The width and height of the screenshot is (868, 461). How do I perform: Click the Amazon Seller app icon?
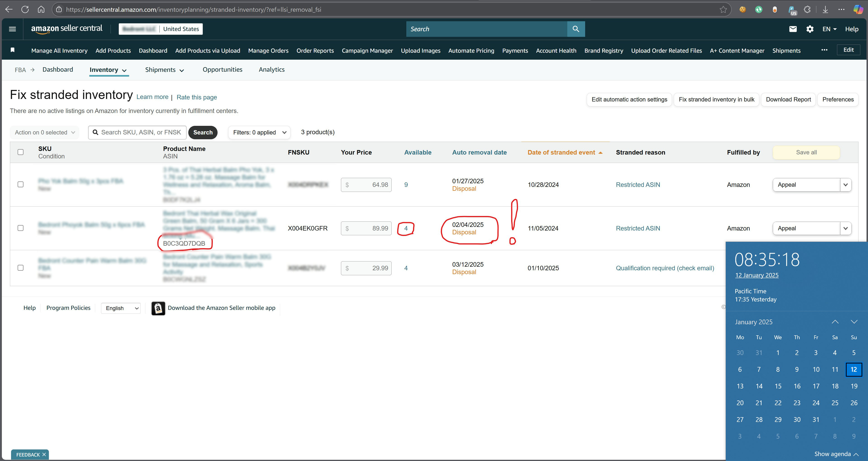tap(158, 308)
